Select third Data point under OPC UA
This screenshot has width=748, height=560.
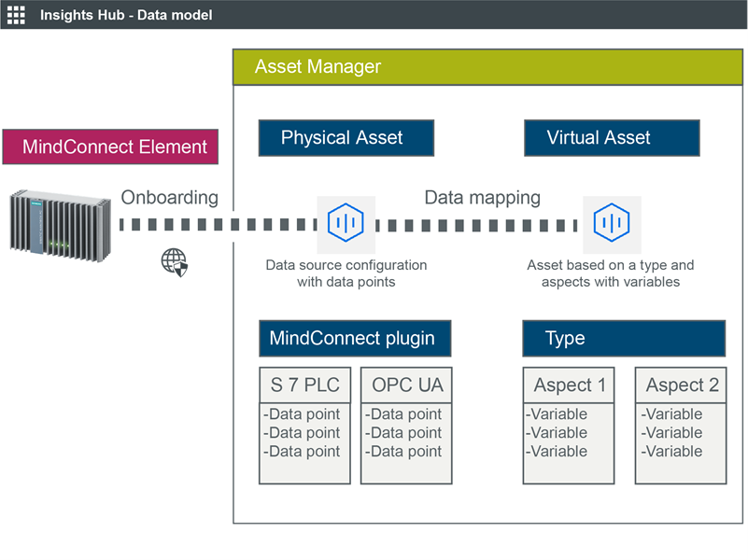[403, 452]
